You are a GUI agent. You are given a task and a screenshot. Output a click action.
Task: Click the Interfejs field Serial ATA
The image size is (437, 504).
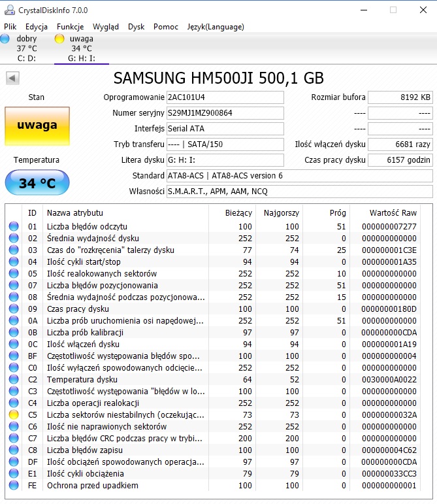click(x=225, y=129)
